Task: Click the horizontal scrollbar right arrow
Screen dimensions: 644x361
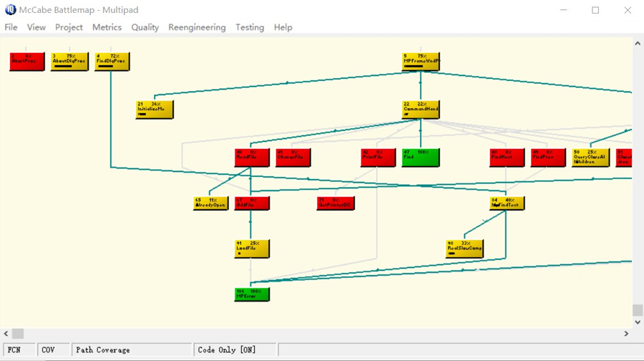Action: [626, 334]
